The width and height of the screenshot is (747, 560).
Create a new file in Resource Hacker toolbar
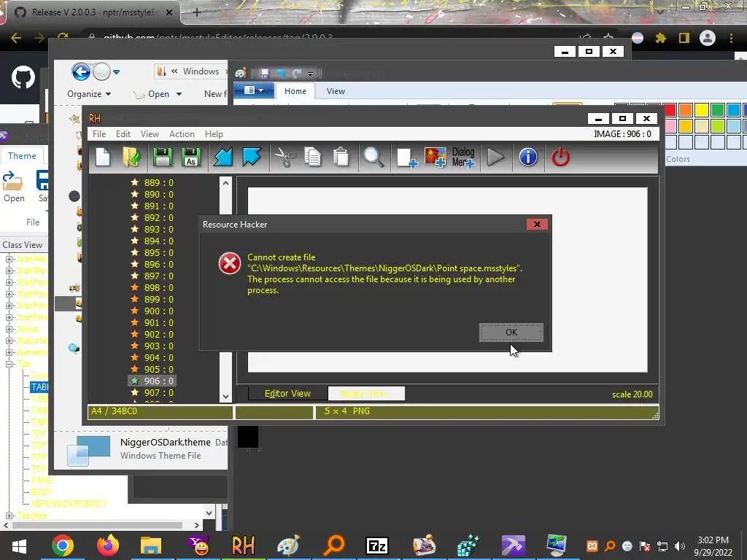[x=103, y=157]
